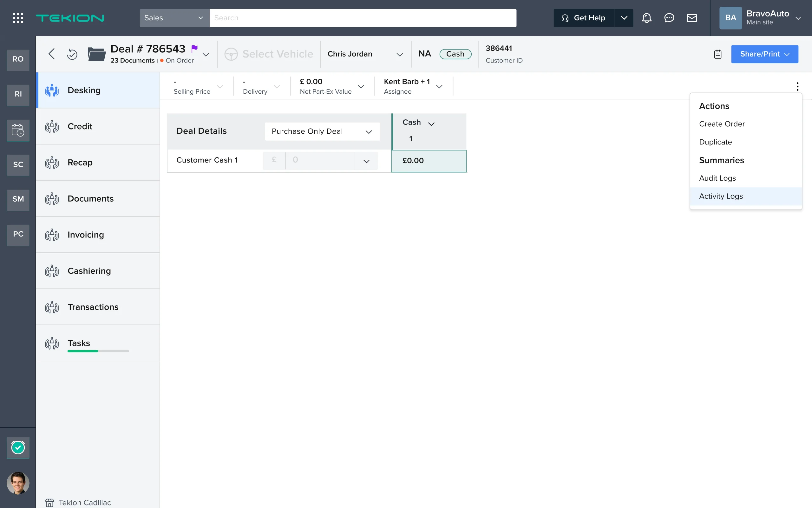Image resolution: width=812 pixels, height=508 pixels.
Task: Click the 23 Documents text
Action: pos(132,60)
